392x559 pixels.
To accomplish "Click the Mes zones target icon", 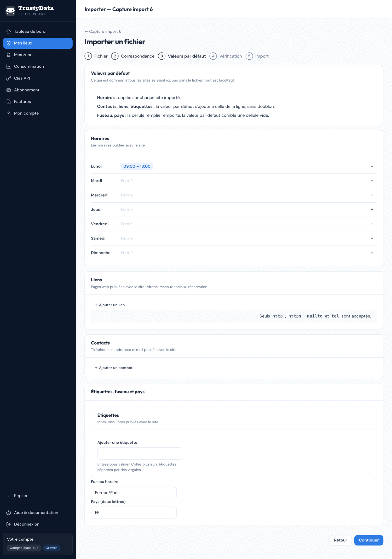I will [9, 55].
